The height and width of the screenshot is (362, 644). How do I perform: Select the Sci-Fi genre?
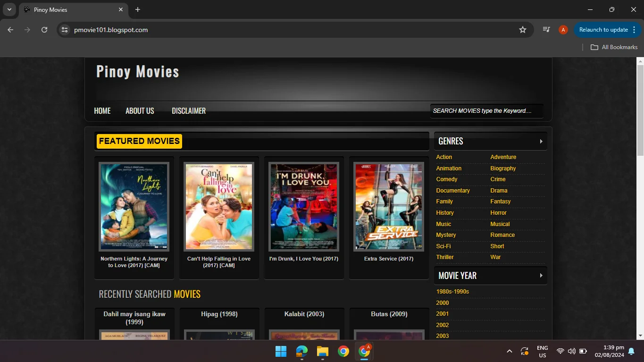pyautogui.click(x=443, y=246)
